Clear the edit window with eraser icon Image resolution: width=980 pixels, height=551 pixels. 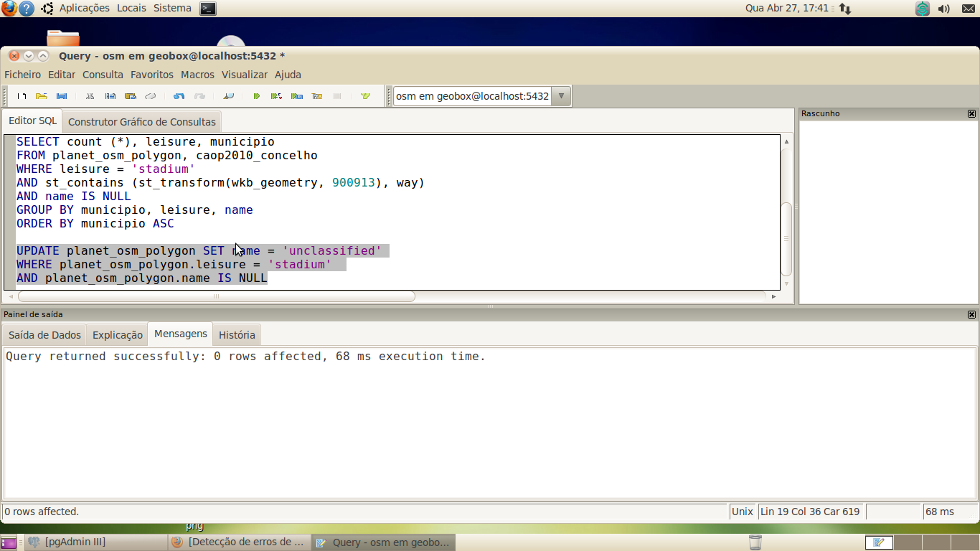[x=151, y=96]
